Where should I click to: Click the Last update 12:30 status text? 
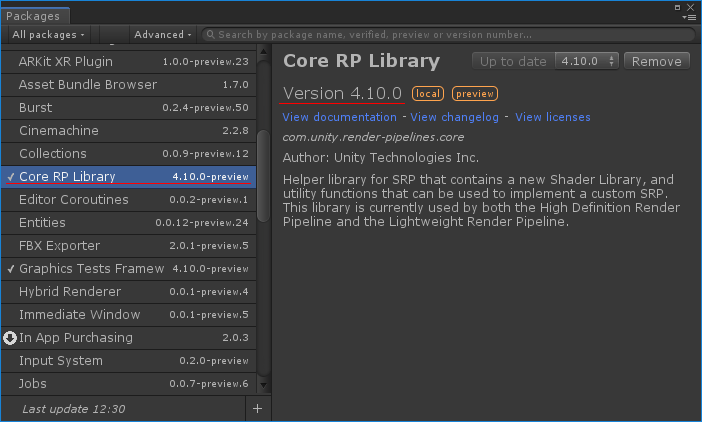coord(74,409)
